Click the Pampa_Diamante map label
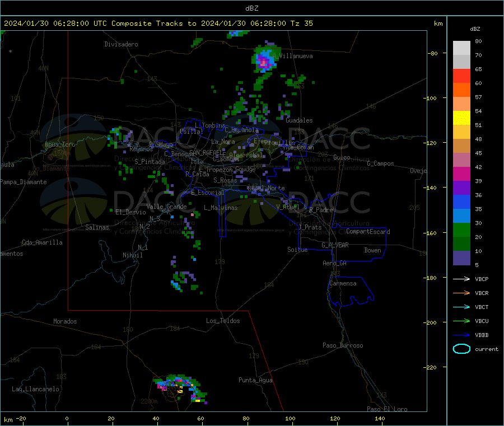 click(x=23, y=182)
